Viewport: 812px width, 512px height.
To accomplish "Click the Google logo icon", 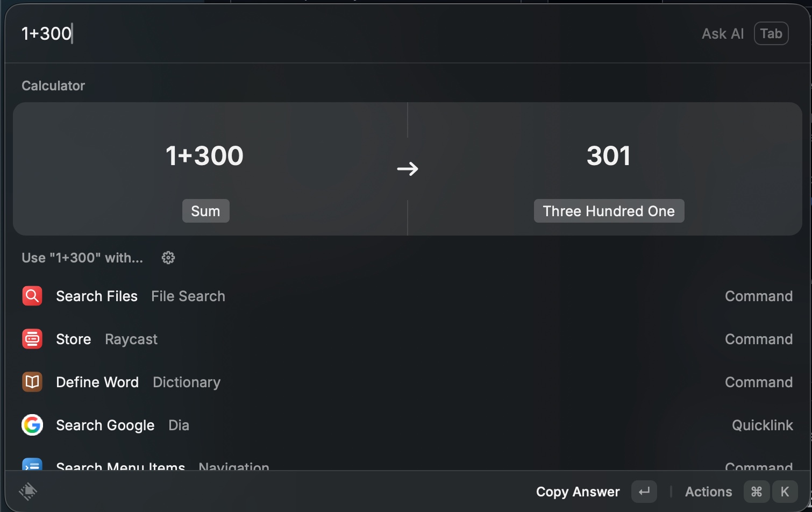I will tap(32, 425).
